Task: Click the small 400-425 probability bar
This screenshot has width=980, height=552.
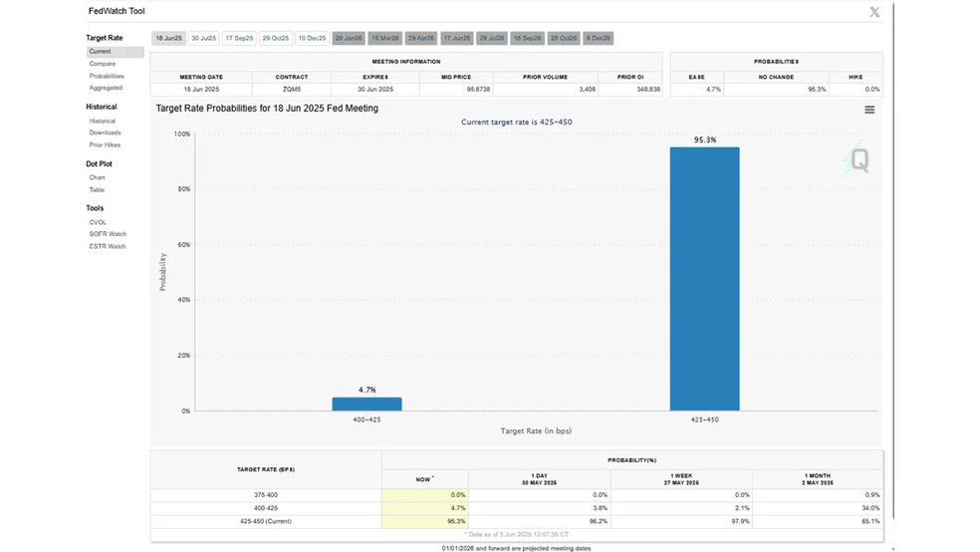Action: 367,405
